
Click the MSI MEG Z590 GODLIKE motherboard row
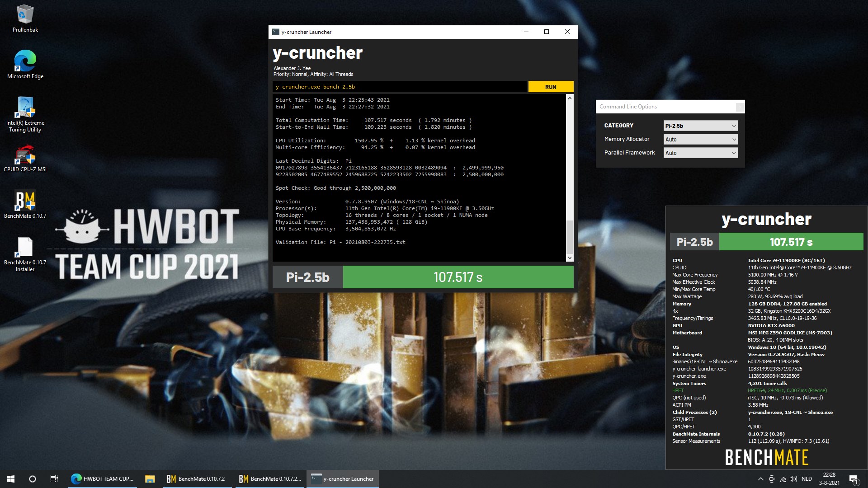coord(752,333)
